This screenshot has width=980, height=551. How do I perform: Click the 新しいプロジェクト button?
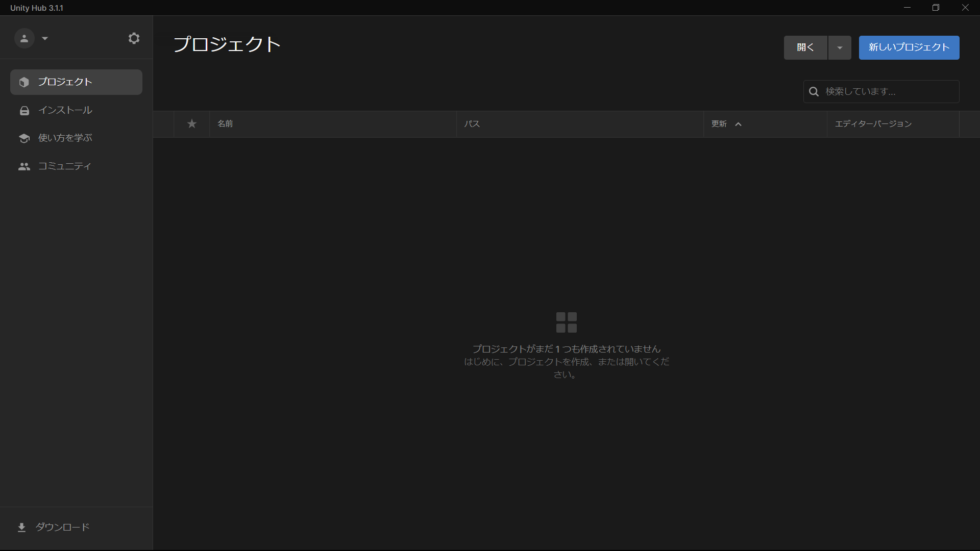(x=909, y=47)
